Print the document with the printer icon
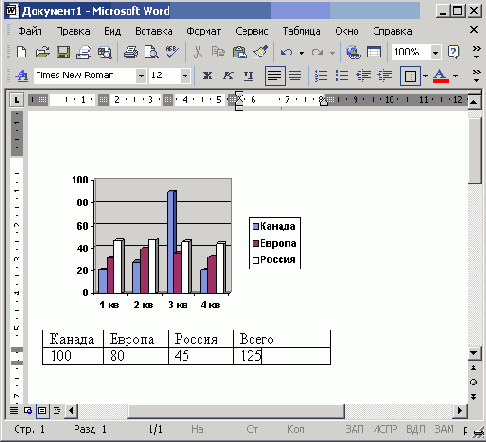486x442 pixels. (x=131, y=52)
